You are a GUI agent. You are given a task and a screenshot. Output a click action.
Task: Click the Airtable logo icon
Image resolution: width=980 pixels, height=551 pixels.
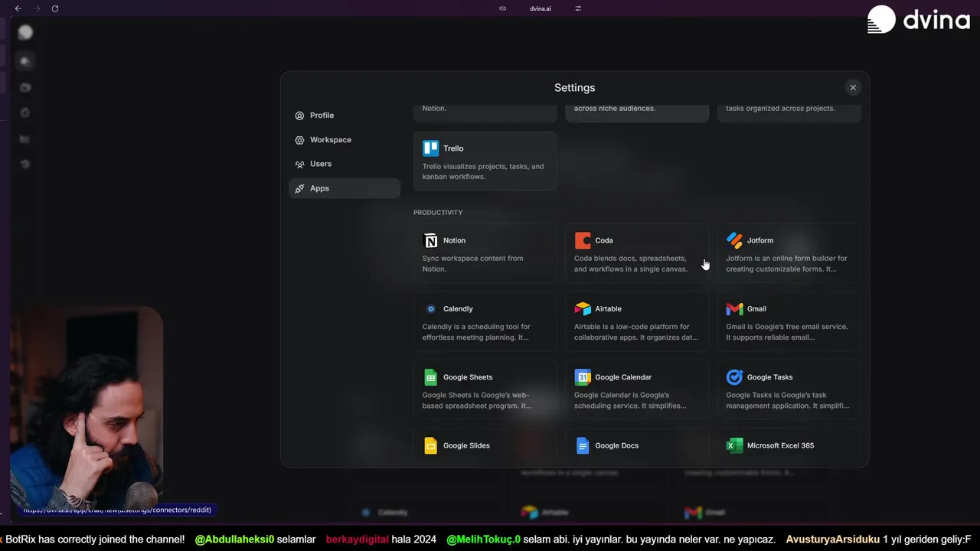(583, 309)
